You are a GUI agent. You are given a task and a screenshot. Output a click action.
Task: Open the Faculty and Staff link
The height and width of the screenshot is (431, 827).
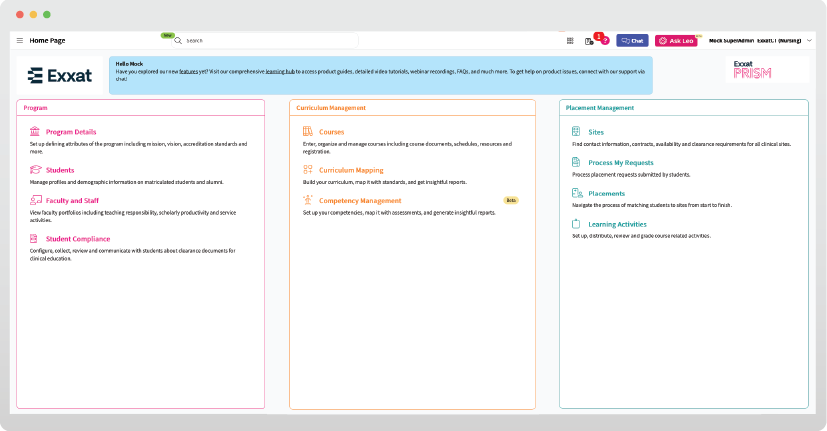point(72,200)
